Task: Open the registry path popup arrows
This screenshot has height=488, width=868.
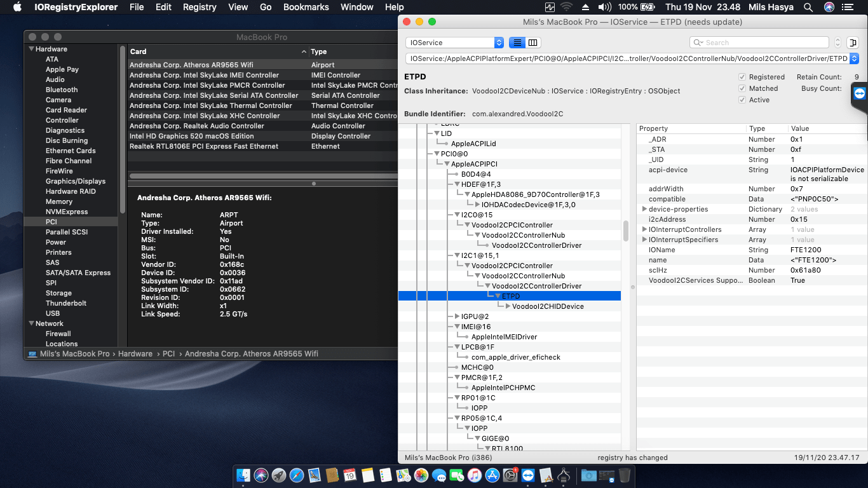Action: (854, 58)
